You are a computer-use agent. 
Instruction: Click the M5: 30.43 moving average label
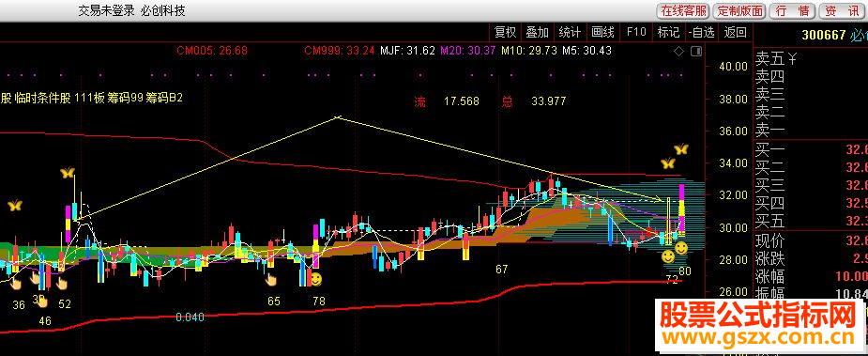(586, 51)
